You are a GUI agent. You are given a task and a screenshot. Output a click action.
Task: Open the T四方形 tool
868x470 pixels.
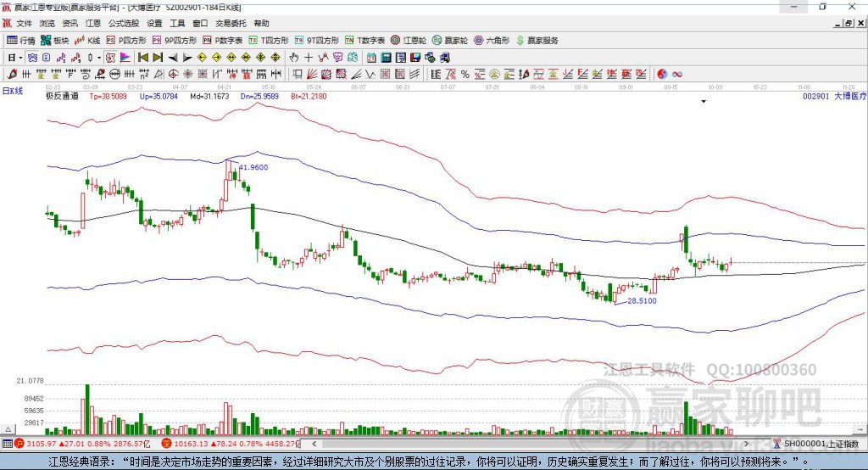point(269,41)
